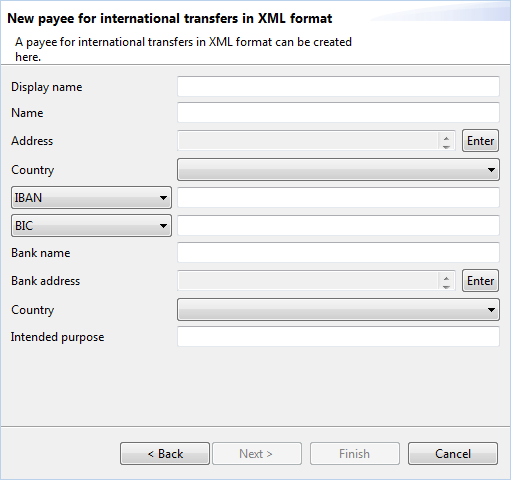This screenshot has height=480, width=511.
Task: Expand the bank Country dropdown
Action: (x=338, y=310)
